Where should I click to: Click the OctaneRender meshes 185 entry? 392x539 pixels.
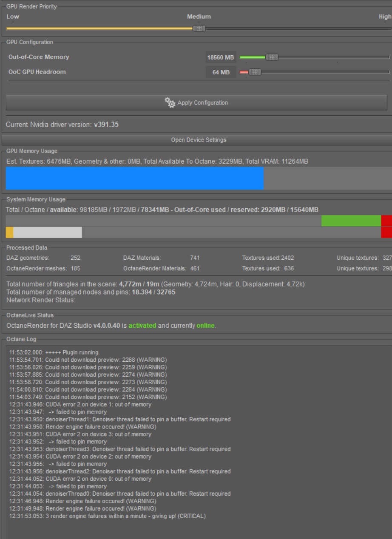(43, 268)
